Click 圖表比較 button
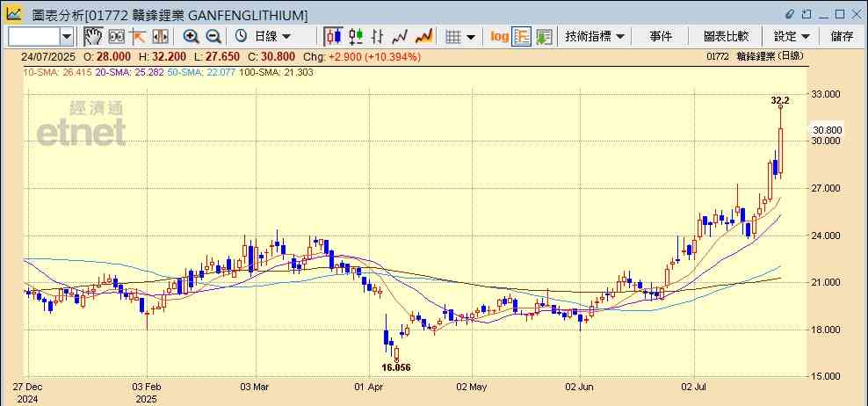The width and height of the screenshot is (868, 406). [x=727, y=37]
